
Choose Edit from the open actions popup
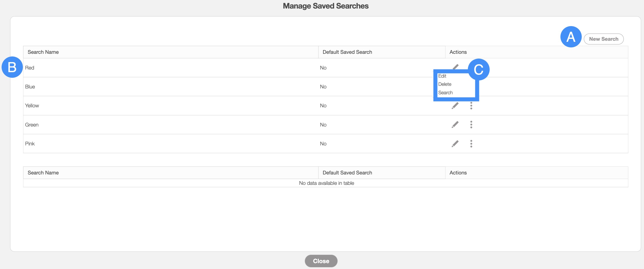[442, 76]
